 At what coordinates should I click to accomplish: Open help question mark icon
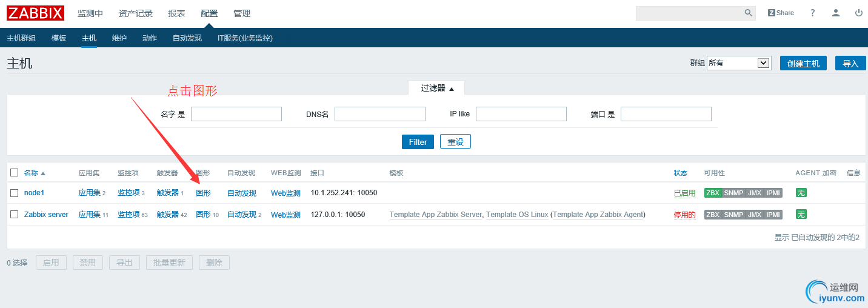[x=813, y=13]
